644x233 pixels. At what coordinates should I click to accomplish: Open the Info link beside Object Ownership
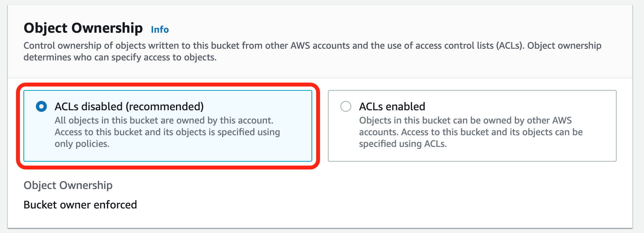[x=160, y=30]
